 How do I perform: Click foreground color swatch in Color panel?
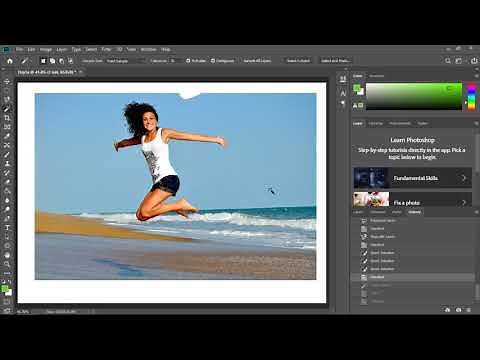pyautogui.click(x=357, y=88)
